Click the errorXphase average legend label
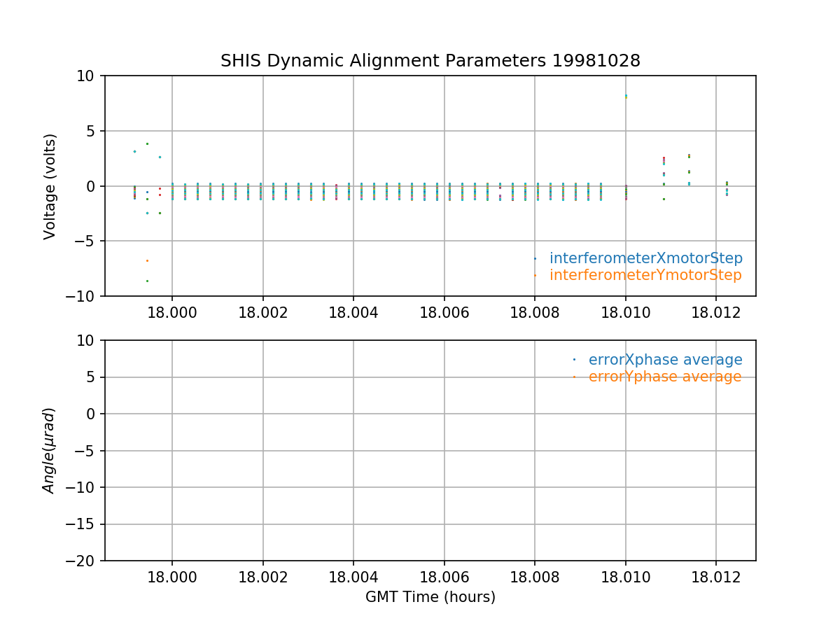This screenshot has height=630, width=840. [665, 360]
